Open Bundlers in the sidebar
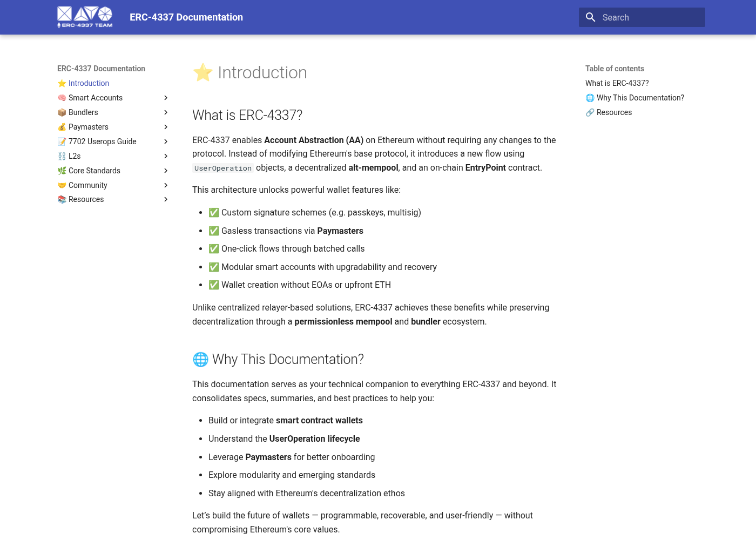 point(78,112)
